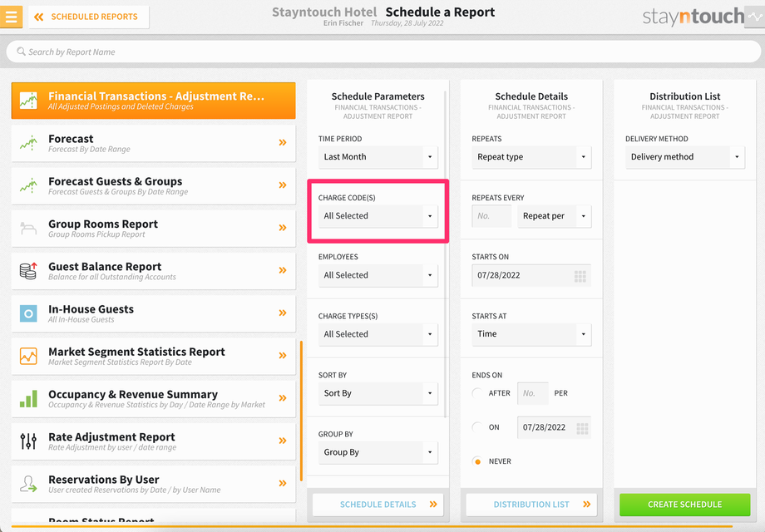765x532 pixels.
Task: Click the In-House Guests blue icon
Action: point(28,313)
